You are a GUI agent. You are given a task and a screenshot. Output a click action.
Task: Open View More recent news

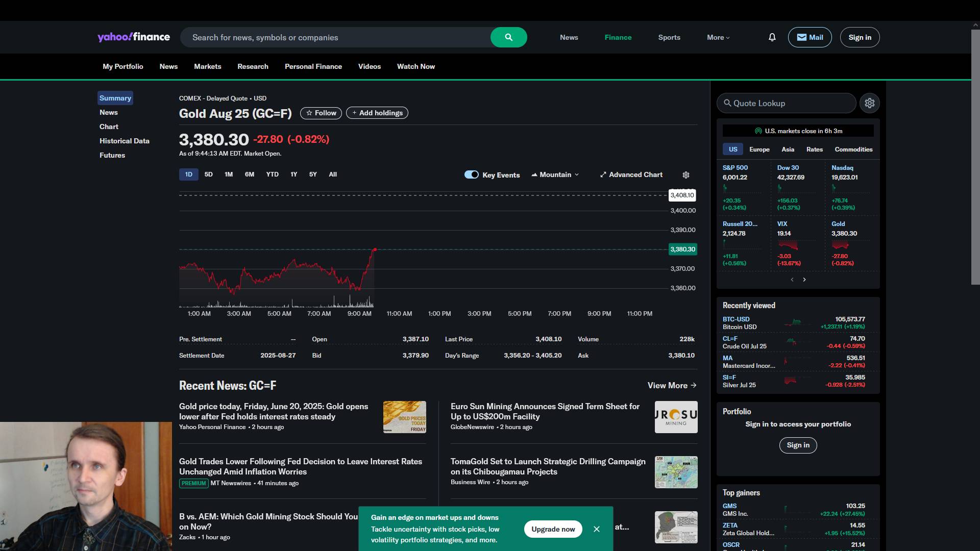672,385
